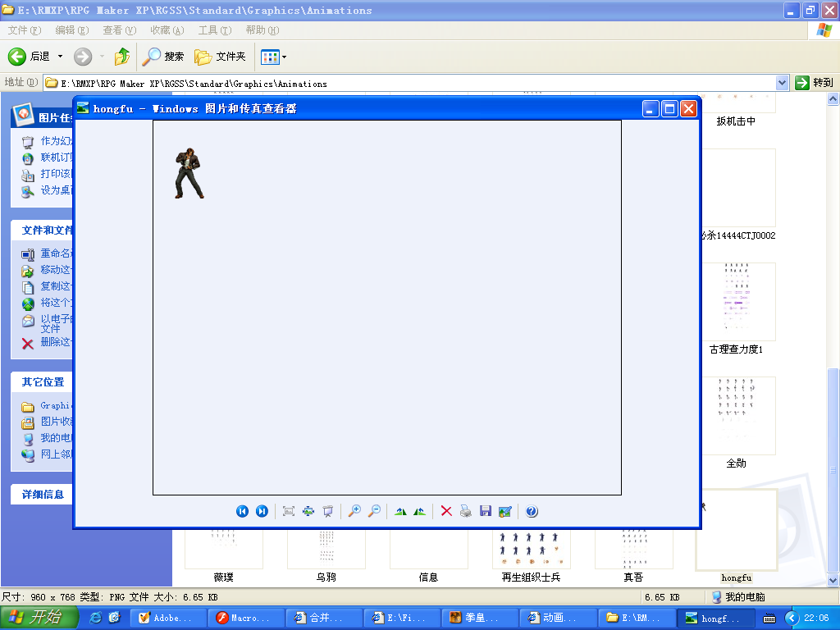
Task: Click the 后退 back button
Action: 29,57
